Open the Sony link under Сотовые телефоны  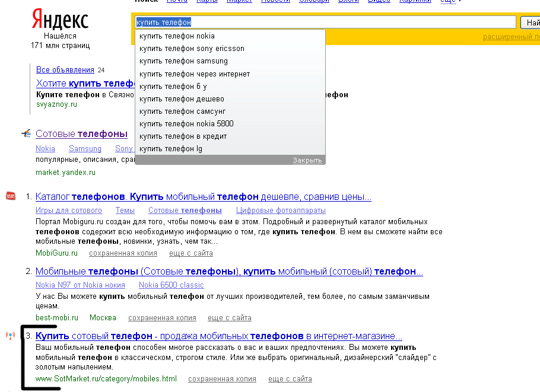(x=124, y=148)
